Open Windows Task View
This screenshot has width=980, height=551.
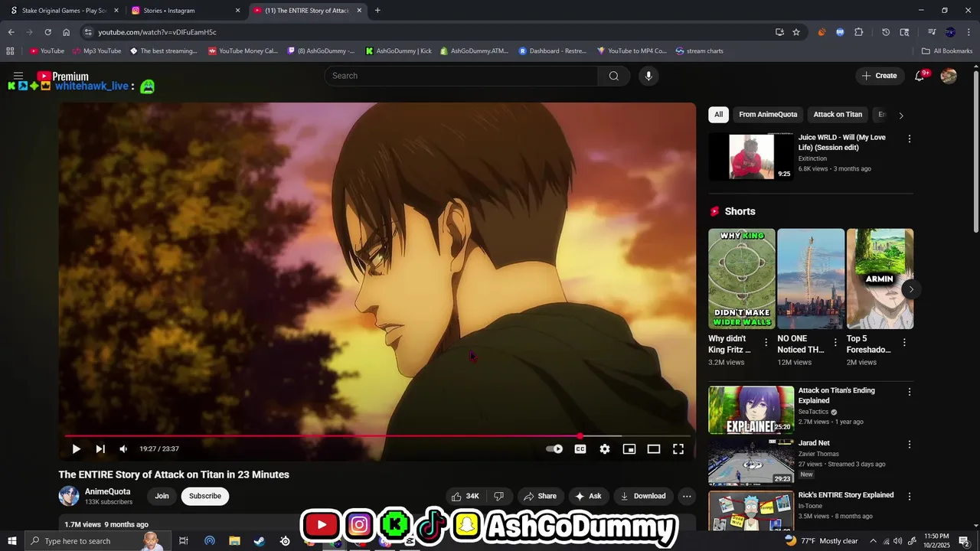[184, 541]
